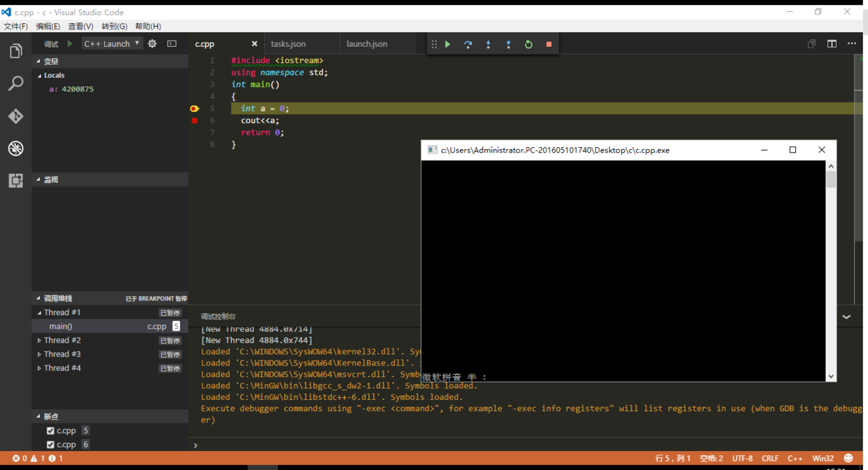Screen dimensions: 868x470
Task: Open the Search view icon
Action: click(15, 83)
